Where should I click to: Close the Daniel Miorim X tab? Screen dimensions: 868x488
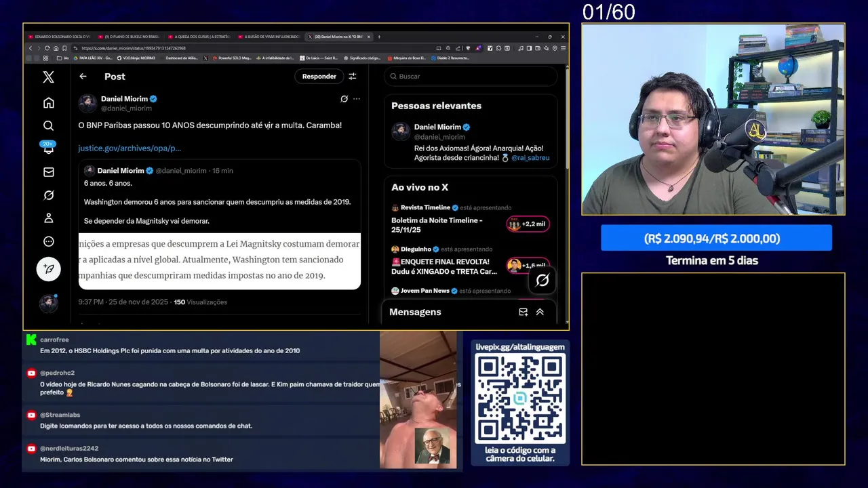point(370,37)
